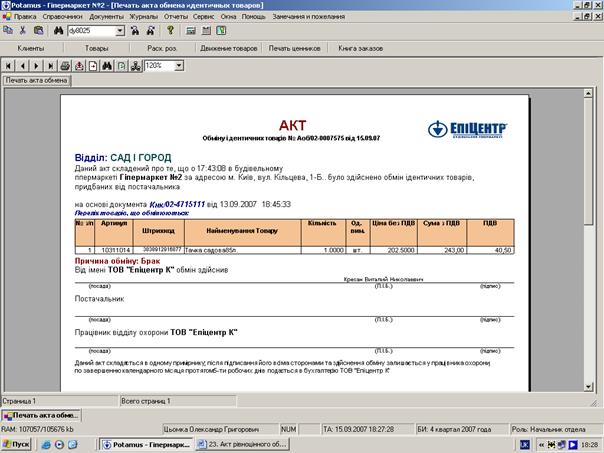Click the Книга заказов button
This screenshot has width=604, height=453.
click(x=361, y=49)
